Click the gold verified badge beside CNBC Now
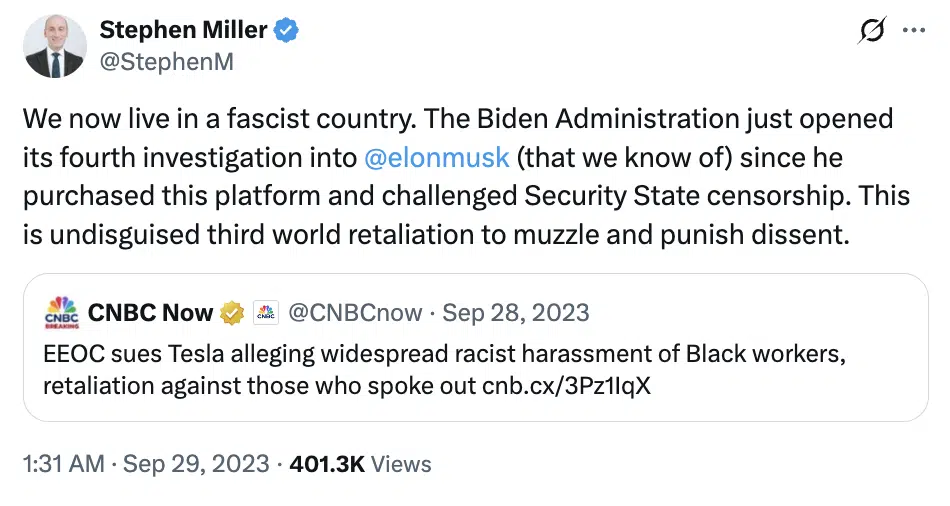Viewport: 950px width, 506px height. (x=232, y=313)
